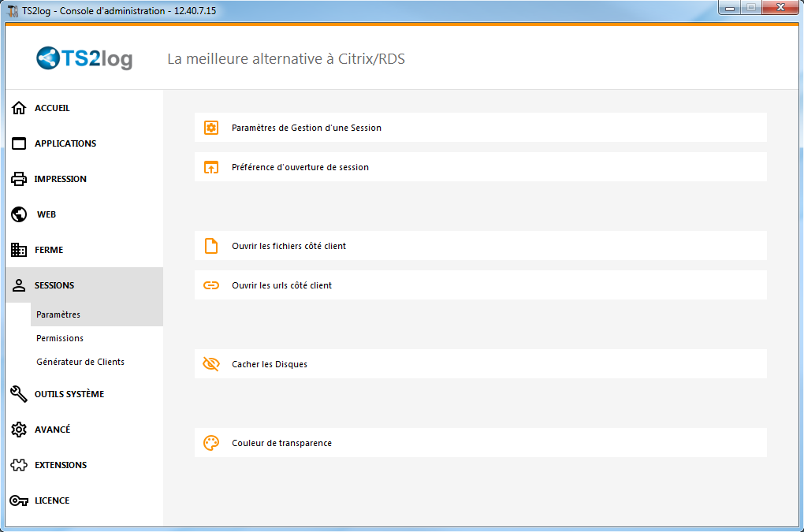Open Ouvrir les fichiers côté client
The height and width of the screenshot is (532, 804).
[x=481, y=246]
